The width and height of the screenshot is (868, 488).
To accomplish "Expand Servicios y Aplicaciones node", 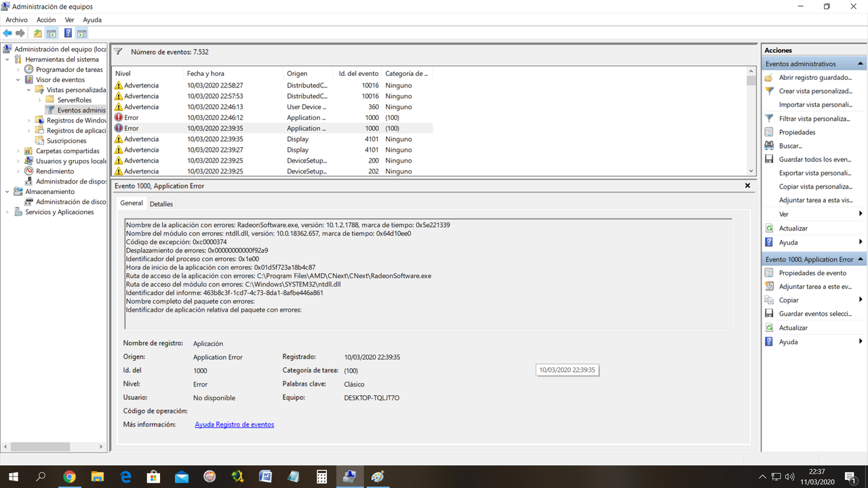I will (7, 212).
